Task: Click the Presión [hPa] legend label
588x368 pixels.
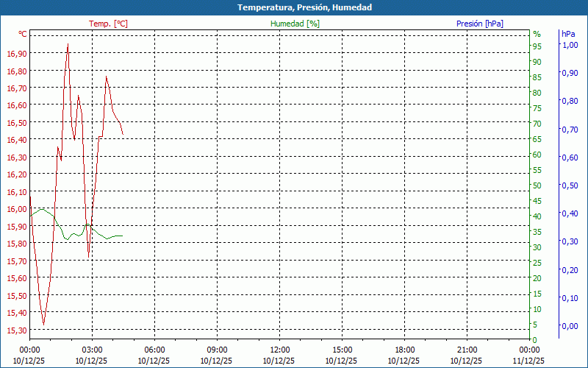Action: click(x=480, y=24)
